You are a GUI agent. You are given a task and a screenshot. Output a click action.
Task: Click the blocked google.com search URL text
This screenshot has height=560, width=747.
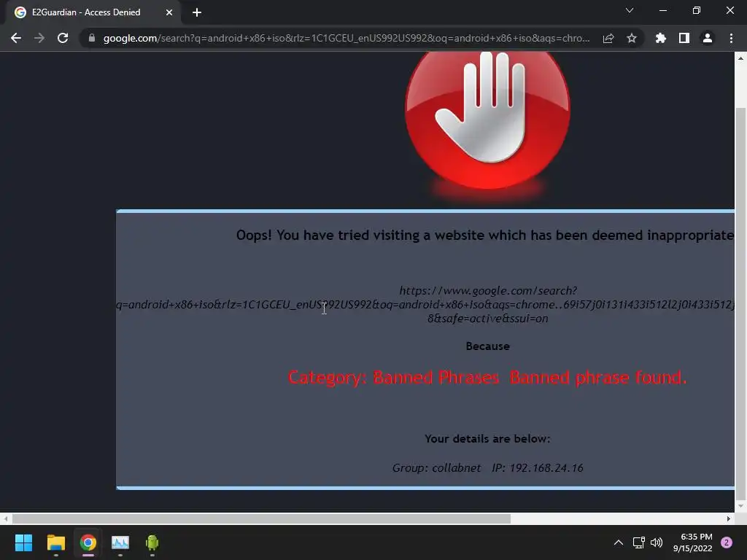pyautogui.click(x=425, y=304)
